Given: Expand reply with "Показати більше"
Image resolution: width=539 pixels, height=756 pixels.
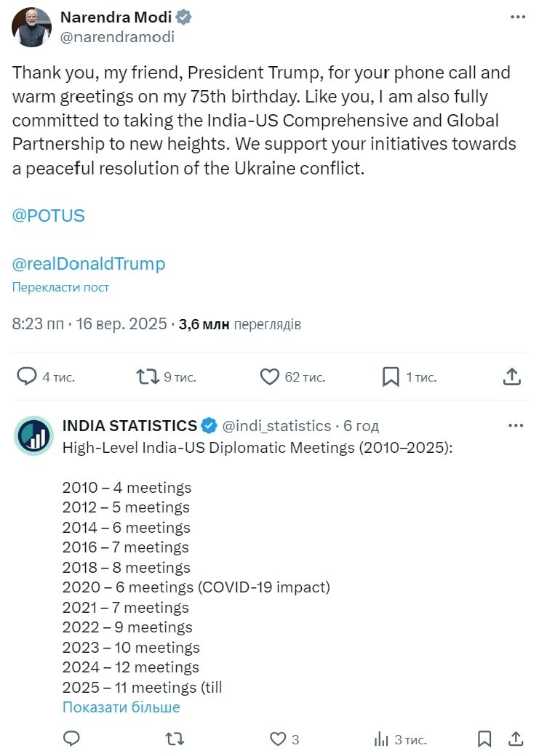Looking at the screenshot, I should pyautogui.click(x=121, y=707).
